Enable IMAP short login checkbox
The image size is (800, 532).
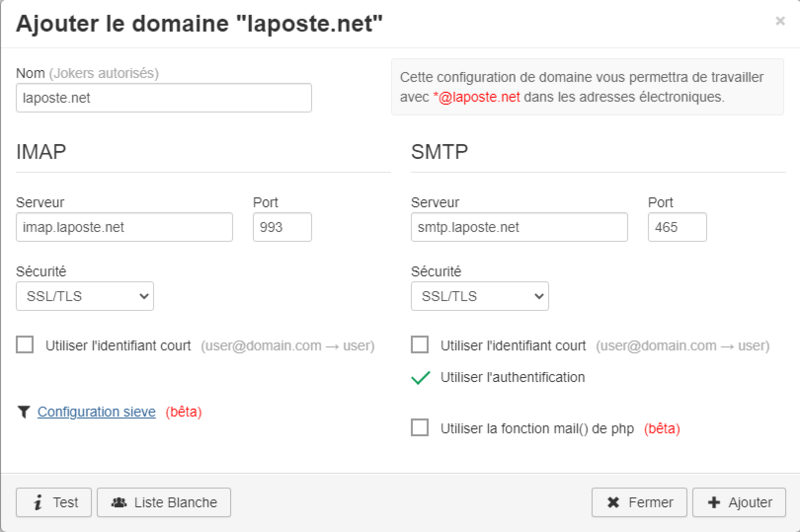pyautogui.click(x=25, y=345)
